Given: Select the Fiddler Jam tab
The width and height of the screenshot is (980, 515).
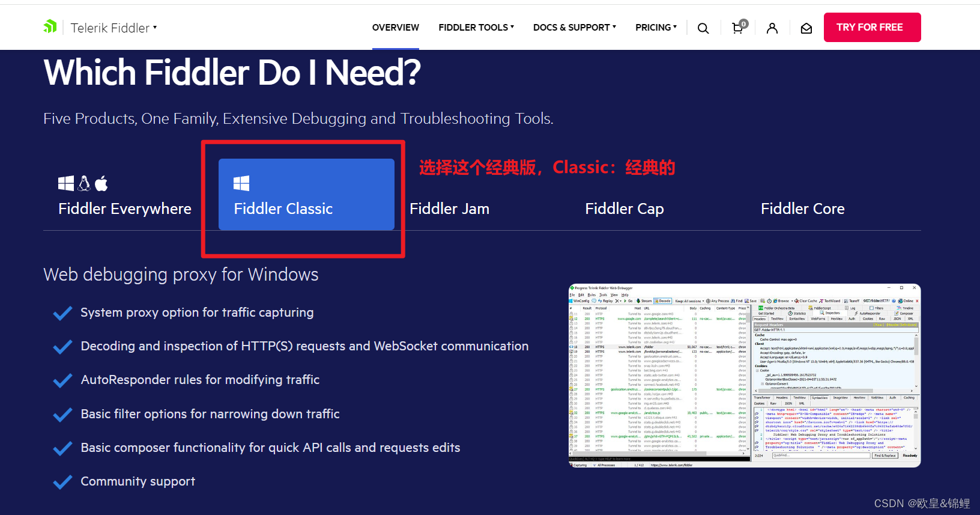Looking at the screenshot, I should coord(482,195).
